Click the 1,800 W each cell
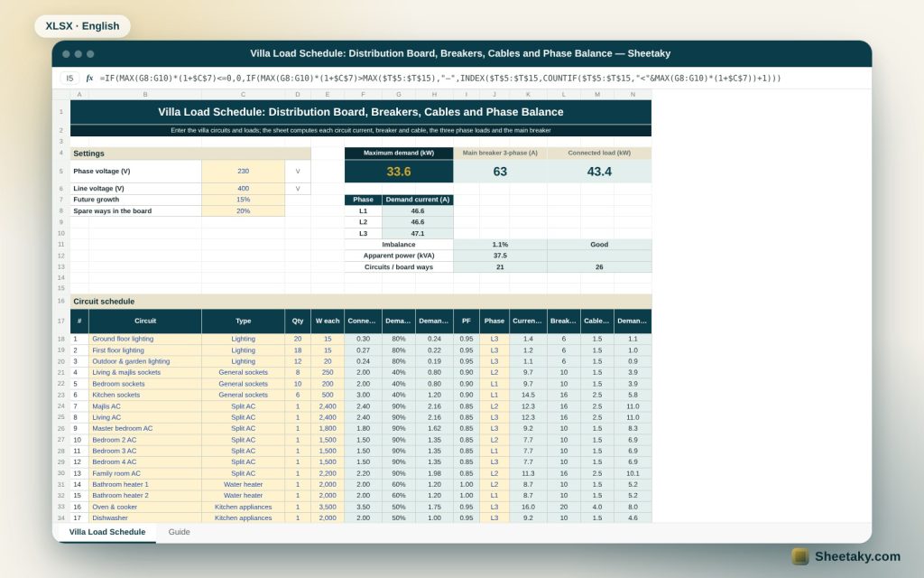924x578 pixels. point(327,429)
